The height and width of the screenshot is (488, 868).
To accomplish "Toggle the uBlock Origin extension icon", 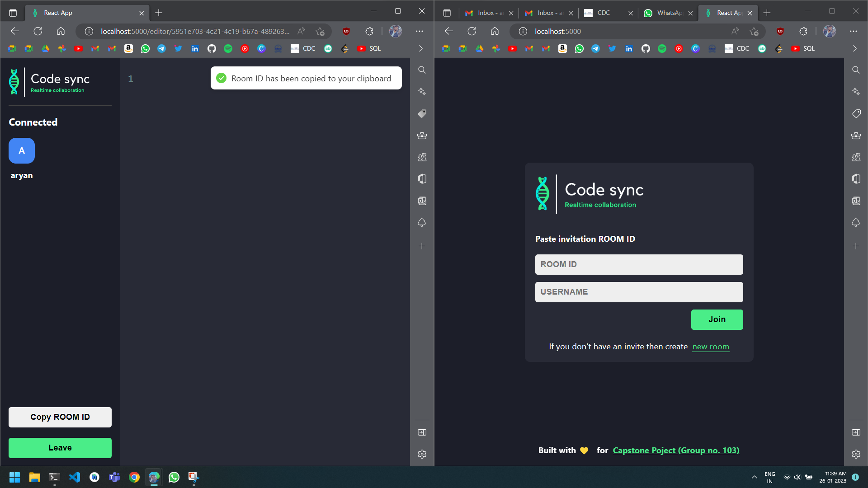I will (x=346, y=31).
